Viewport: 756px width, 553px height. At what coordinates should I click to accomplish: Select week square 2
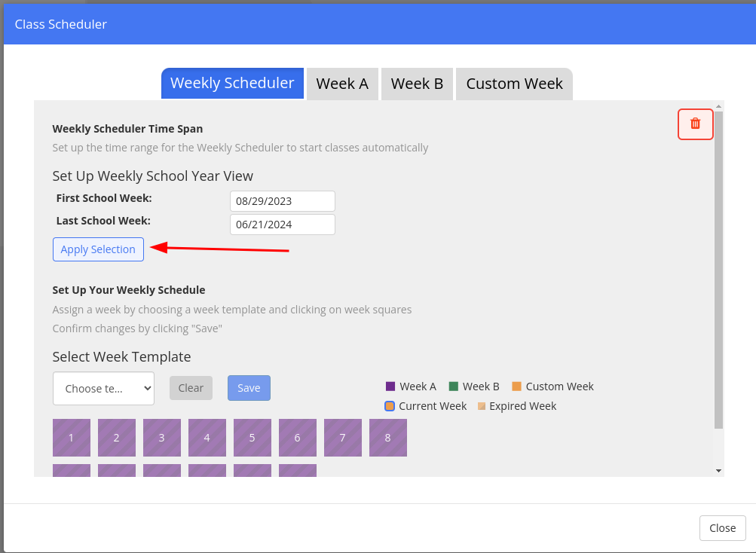pyautogui.click(x=117, y=438)
